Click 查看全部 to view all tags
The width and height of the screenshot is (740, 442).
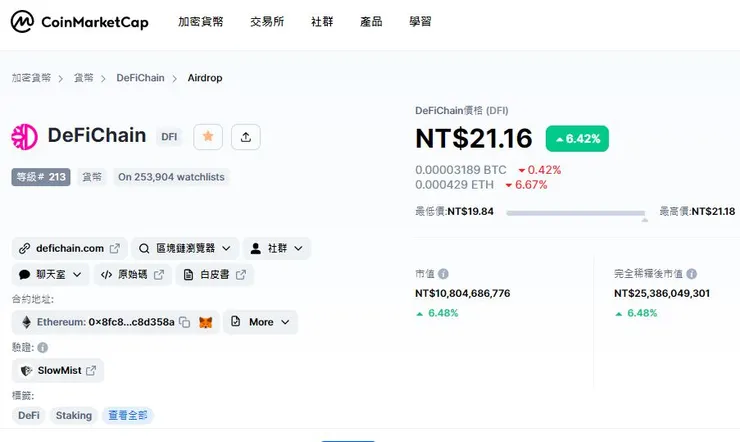(128, 416)
